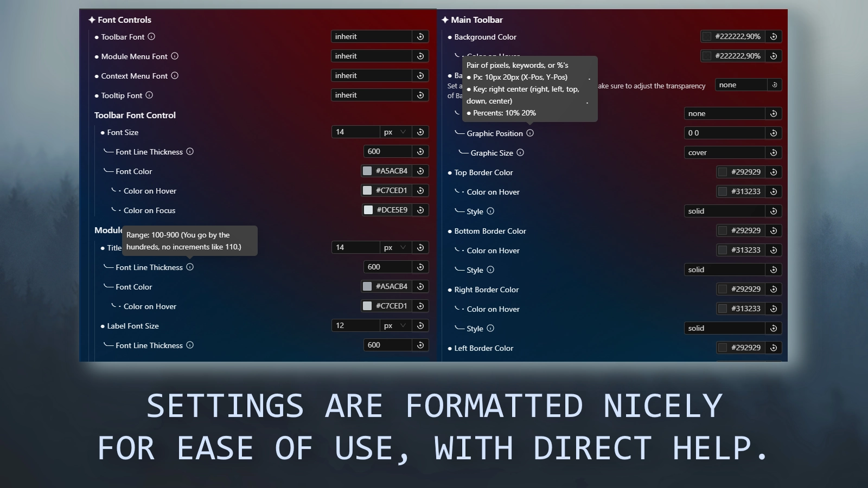Open Top Border Color swatch #292929
The height and width of the screenshot is (488, 868).
click(723, 172)
